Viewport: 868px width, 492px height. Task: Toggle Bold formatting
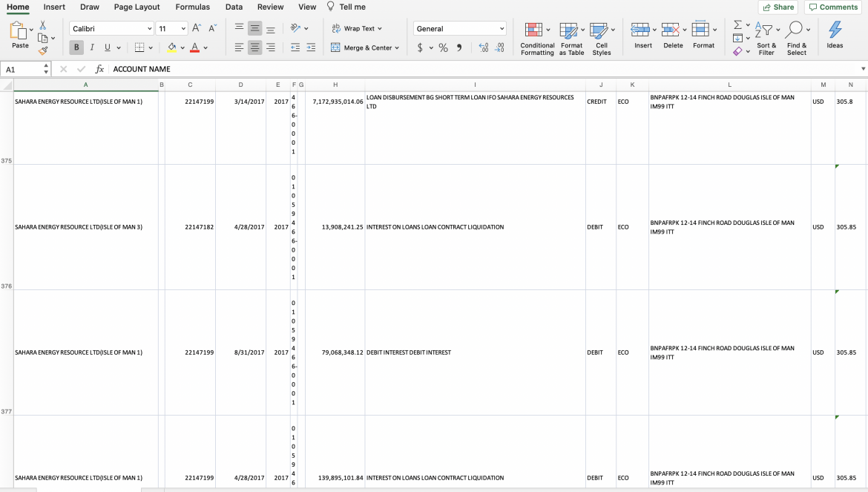[x=76, y=47]
